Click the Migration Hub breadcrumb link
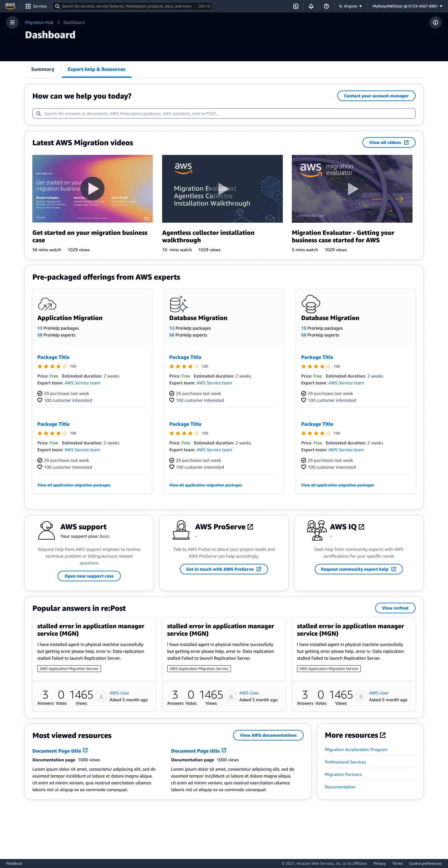Screen dimensions: 448x868 point(39,22)
